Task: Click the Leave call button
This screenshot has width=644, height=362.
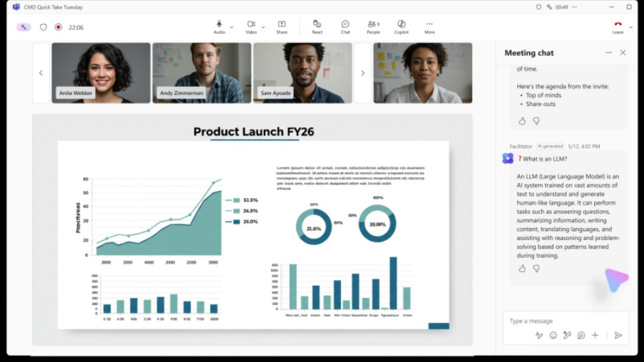Action: click(618, 27)
